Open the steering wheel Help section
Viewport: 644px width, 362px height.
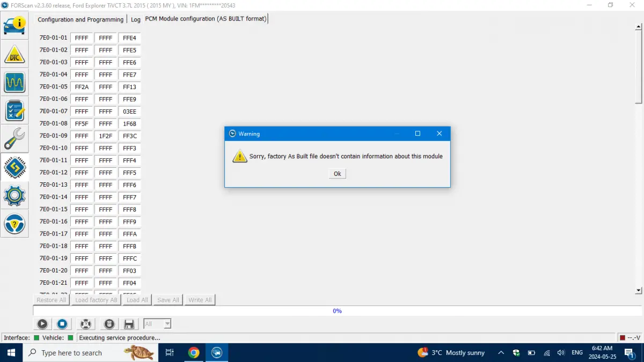pyautogui.click(x=14, y=224)
